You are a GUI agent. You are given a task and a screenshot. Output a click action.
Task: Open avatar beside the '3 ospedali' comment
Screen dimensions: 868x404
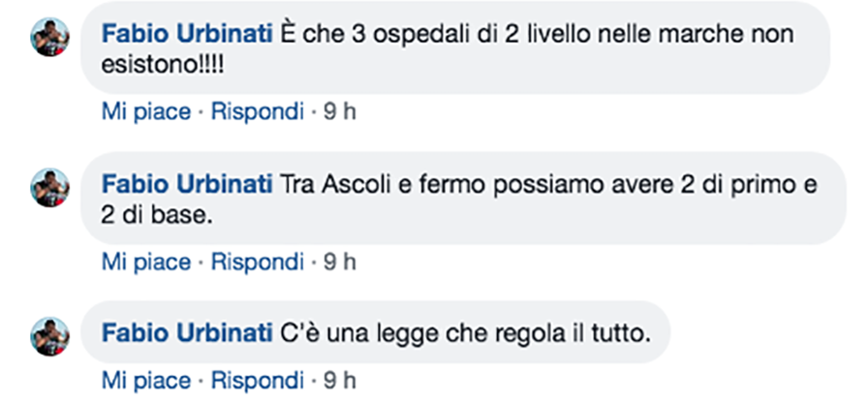pos(49,37)
